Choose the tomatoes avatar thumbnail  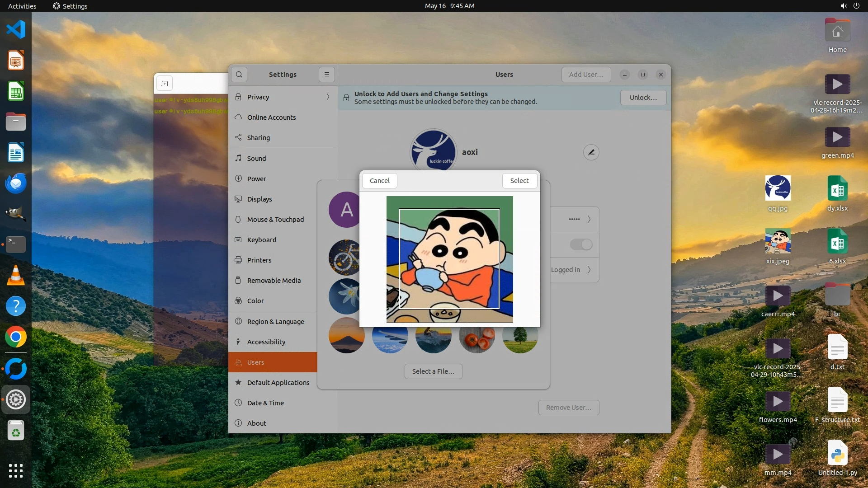click(476, 340)
